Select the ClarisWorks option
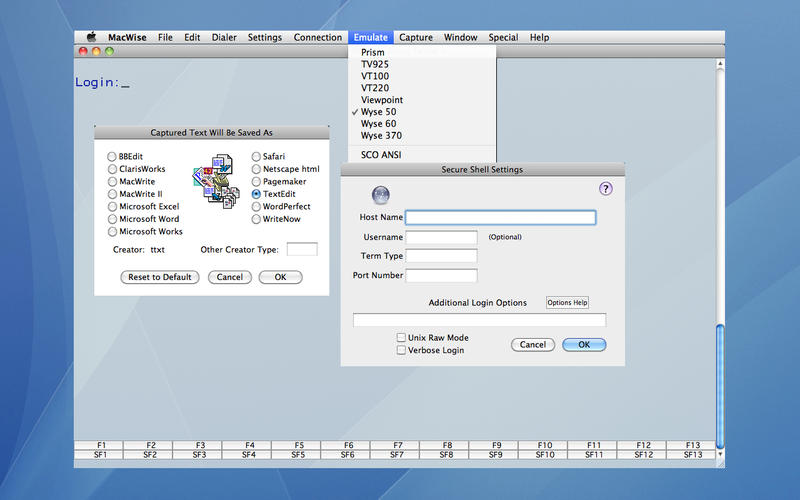This screenshot has height=500, width=800. [x=112, y=169]
